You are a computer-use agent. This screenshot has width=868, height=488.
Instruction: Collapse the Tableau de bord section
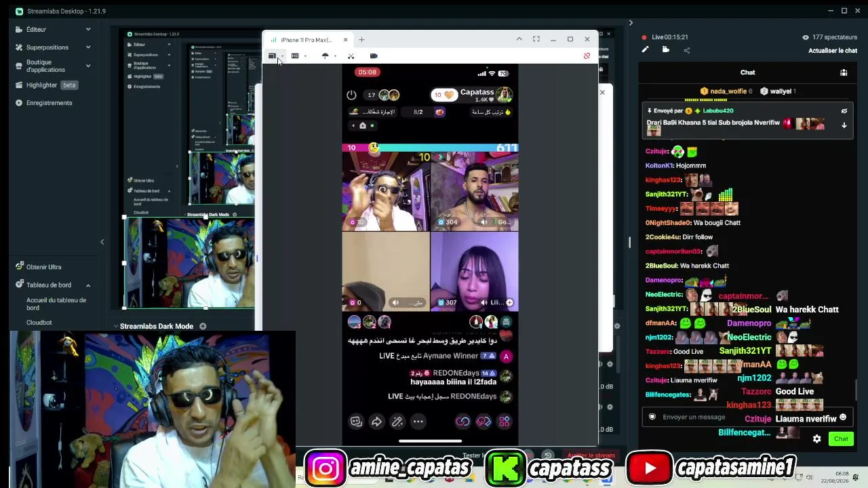(88, 285)
